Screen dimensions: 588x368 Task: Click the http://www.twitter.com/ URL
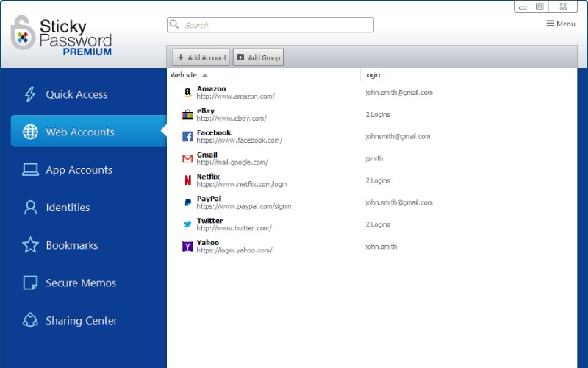(234, 228)
